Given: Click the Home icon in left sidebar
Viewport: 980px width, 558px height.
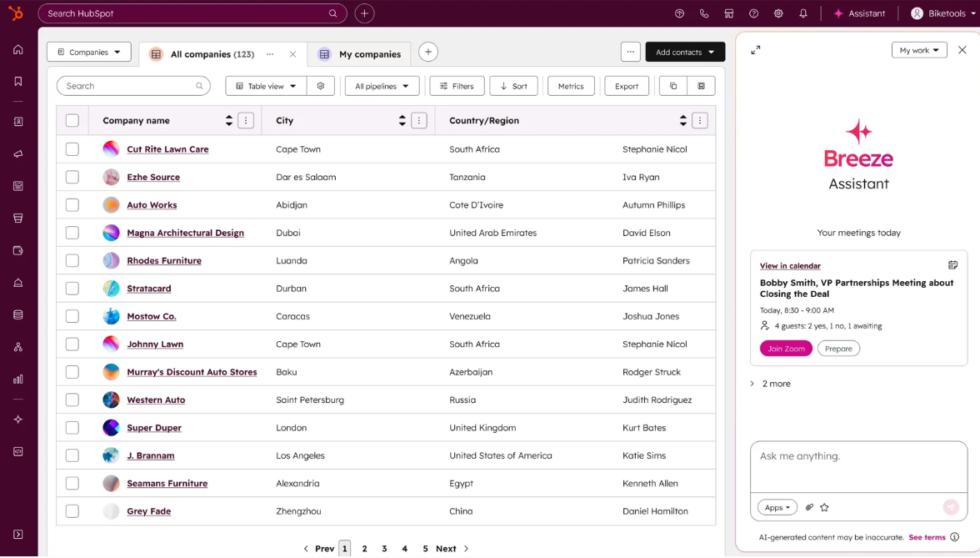Looking at the screenshot, I should (19, 50).
